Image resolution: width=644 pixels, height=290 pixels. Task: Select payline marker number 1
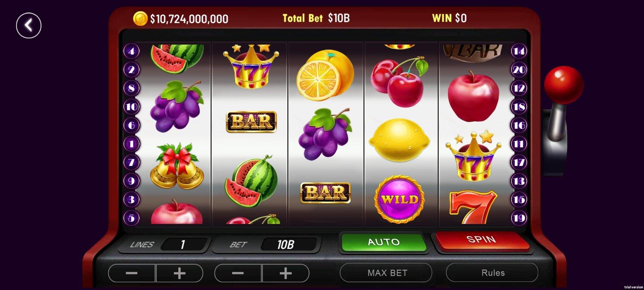click(131, 144)
